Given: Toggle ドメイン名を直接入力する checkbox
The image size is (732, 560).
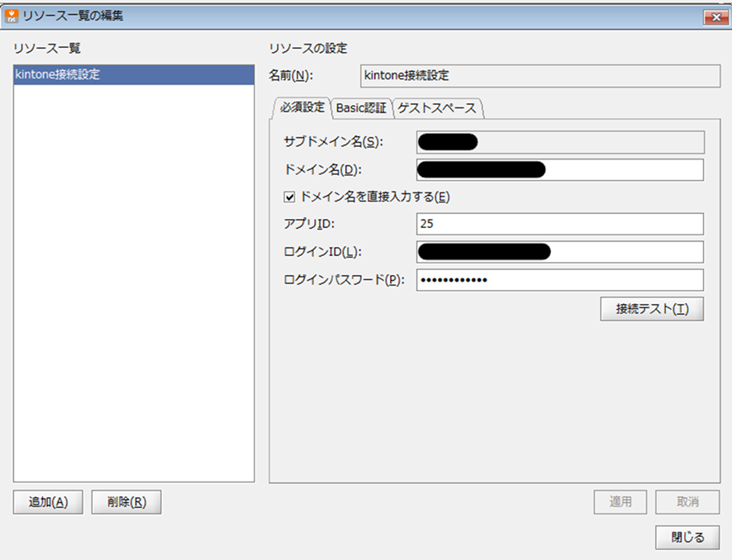Looking at the screenshot, I should [289, 197].
